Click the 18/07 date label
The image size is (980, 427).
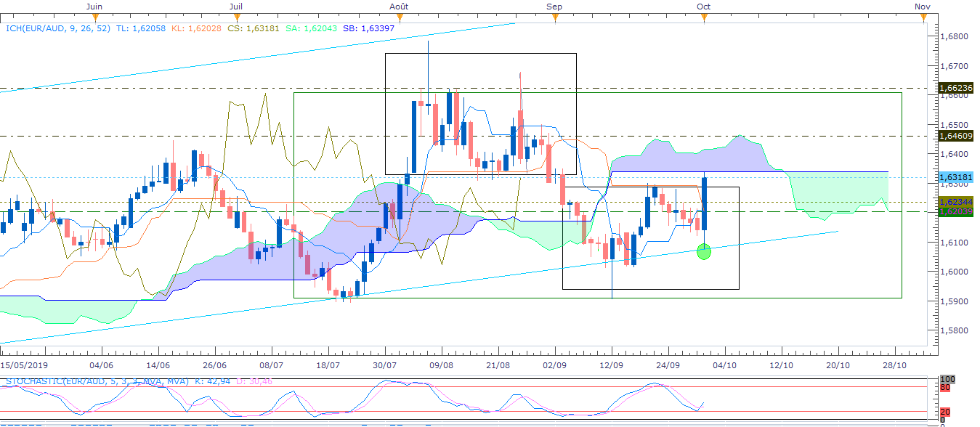[x=328, y=365]
